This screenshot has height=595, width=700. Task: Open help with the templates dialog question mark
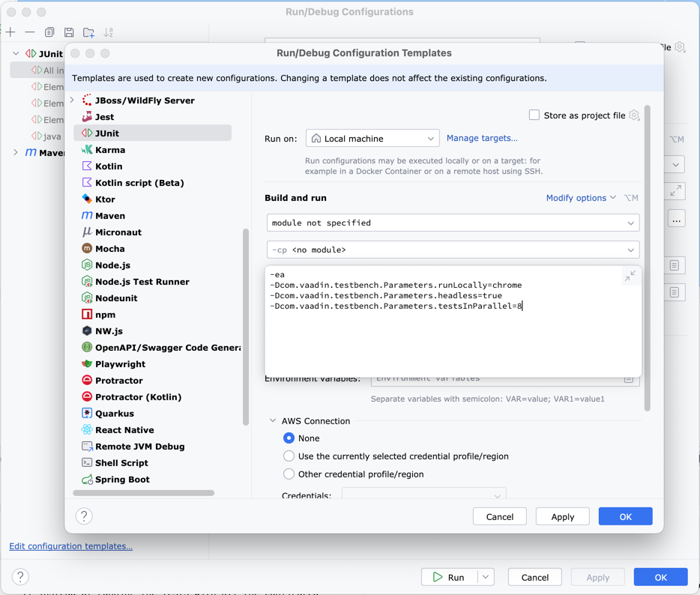pyautogui.click(x=84, y=516)
